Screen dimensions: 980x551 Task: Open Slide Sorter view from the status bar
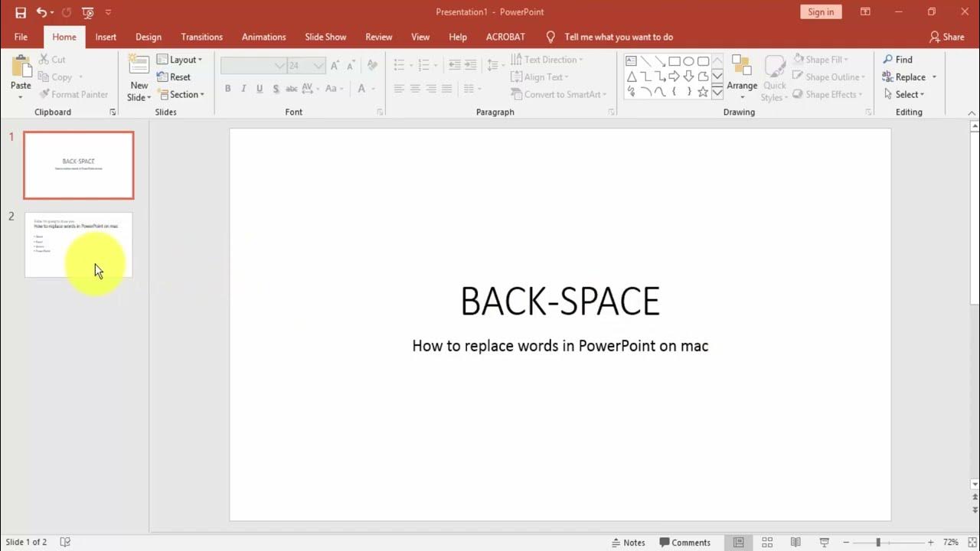click(767, 542)
